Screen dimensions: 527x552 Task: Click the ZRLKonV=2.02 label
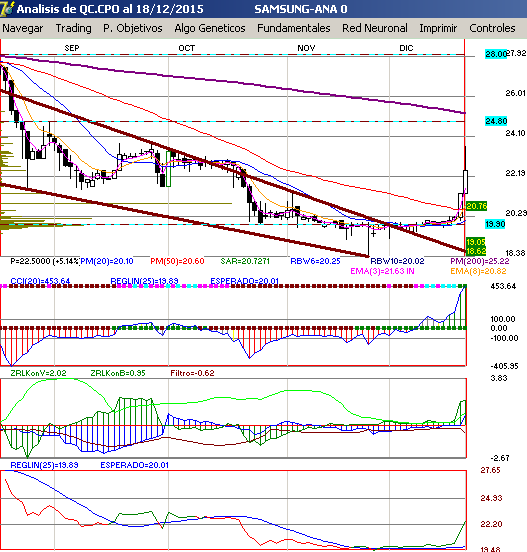[x=38, y=373]
